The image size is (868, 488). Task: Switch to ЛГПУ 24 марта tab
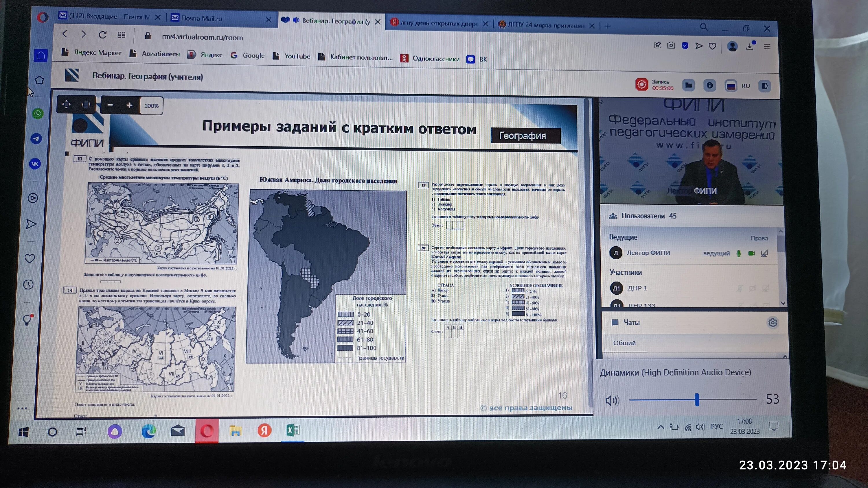click(546, 25)
